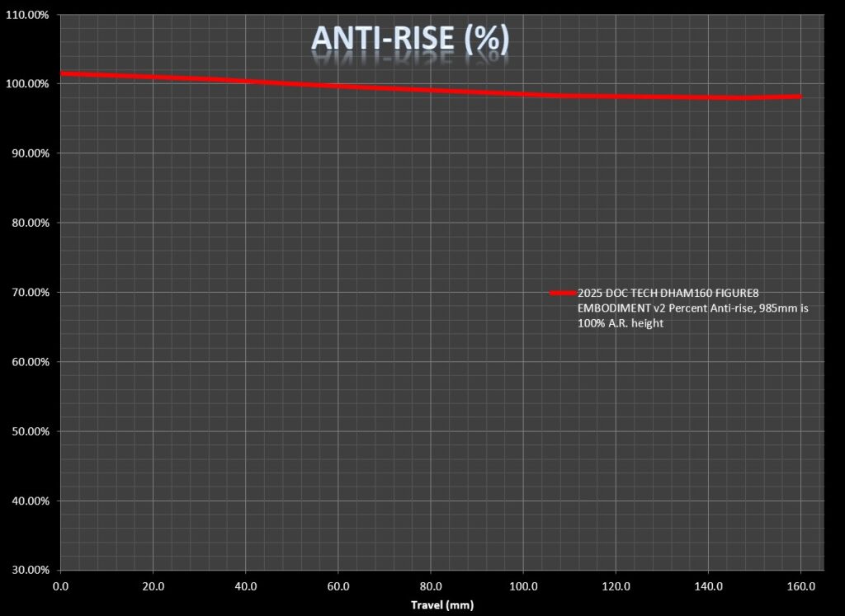The image size is (845, 616).
Task: Select the 50.00% y-axis label
Action: [30, 431]
